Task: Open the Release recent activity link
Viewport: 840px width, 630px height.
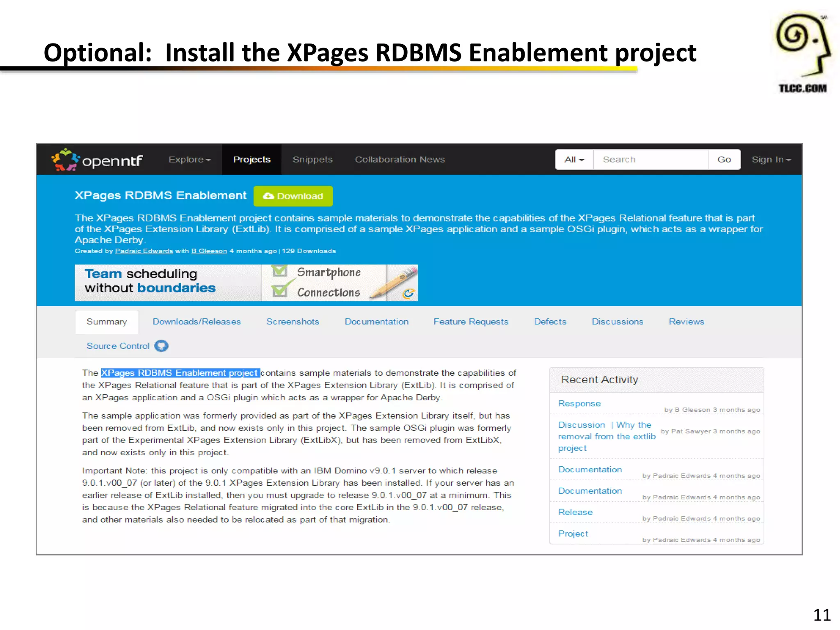Action: coord(575,512)
